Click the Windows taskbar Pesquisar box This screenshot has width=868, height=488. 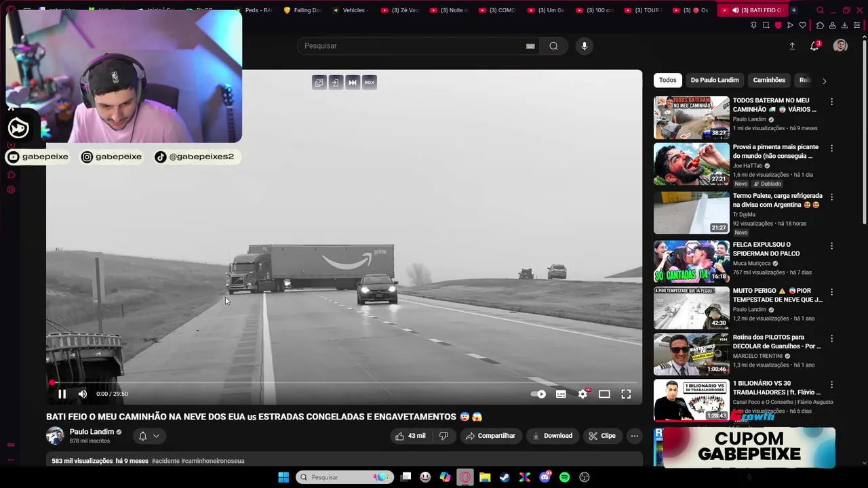point(346,477)
